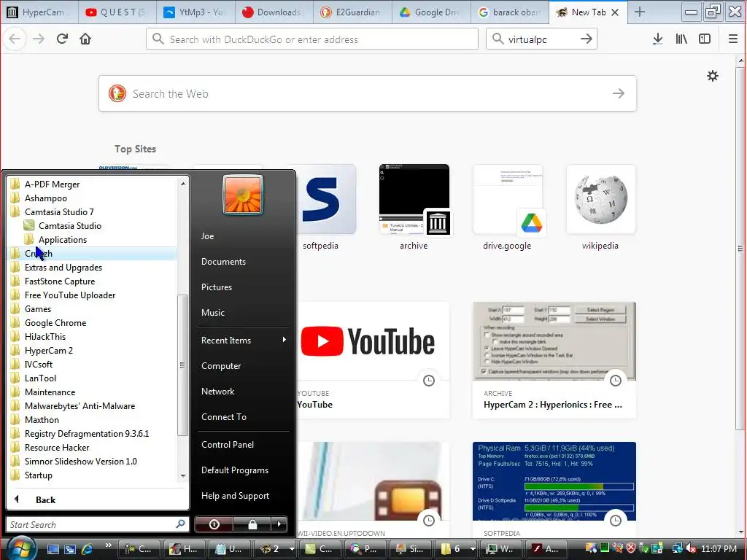Viewport: 747px width, 560px height.
Task: Click the network tray icon
Action: click(677, 548)
